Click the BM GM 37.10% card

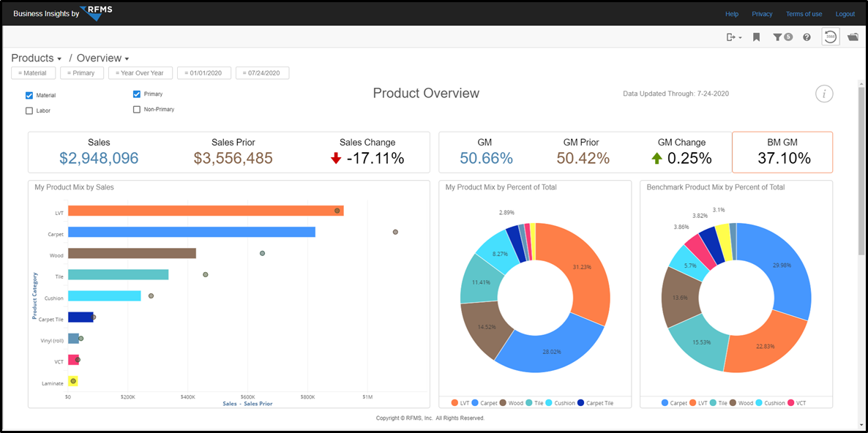[782, 153]
